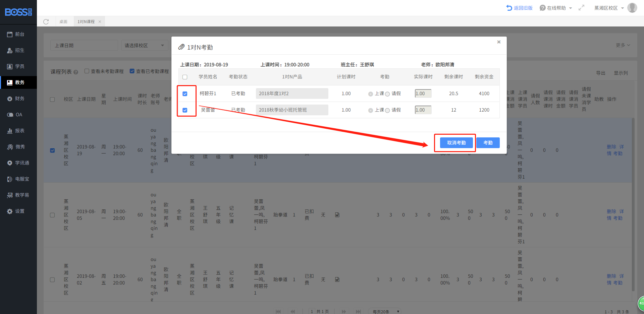This screenshot has height=314, width=644.
Task: Click the user avatar in top right
Action: [632, 7]
